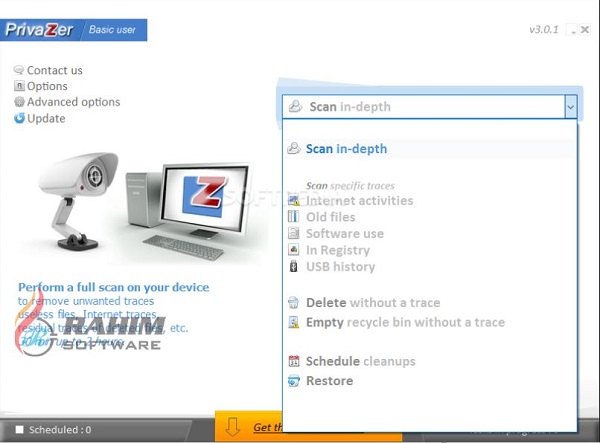
Task: Click the Basic user mode label
Action: coord(112,30)
